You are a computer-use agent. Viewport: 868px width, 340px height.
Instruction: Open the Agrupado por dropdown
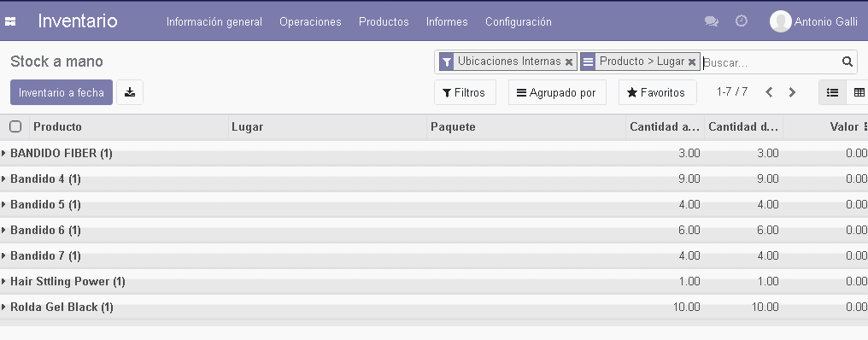pyautogui.click(x=557, y=92)
